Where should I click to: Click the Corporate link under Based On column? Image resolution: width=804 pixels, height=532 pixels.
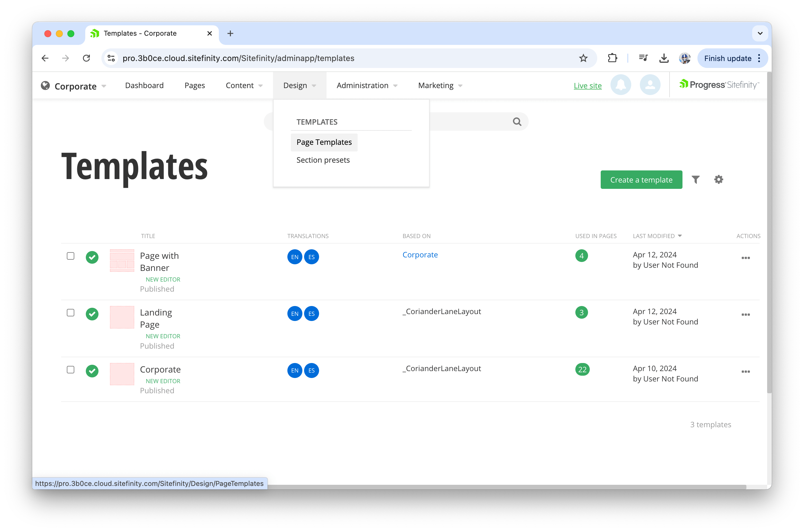[420, 254]
